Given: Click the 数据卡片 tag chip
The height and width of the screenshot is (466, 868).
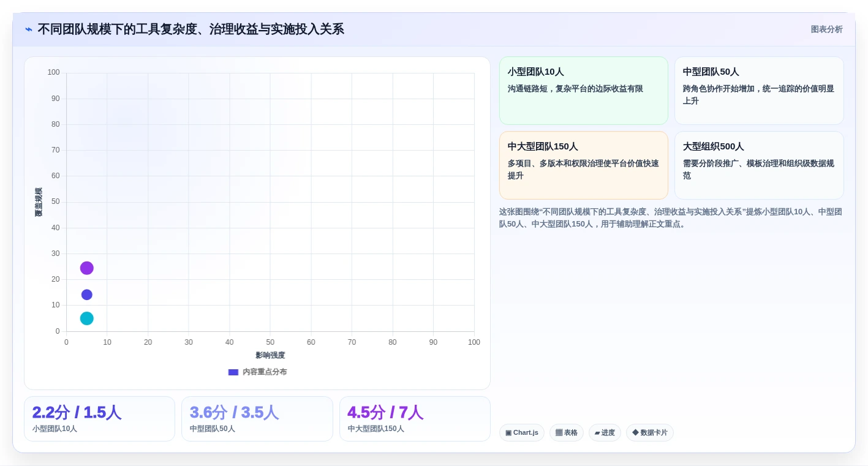Looking at the screenshot, I should [x=650, y=432].
